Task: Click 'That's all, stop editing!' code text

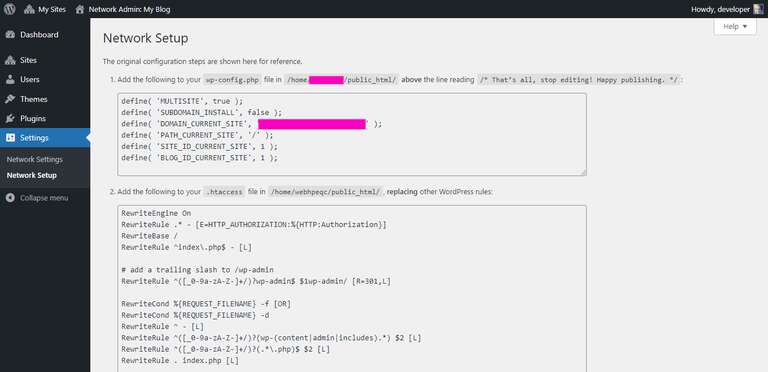Action: coord(579,80)
